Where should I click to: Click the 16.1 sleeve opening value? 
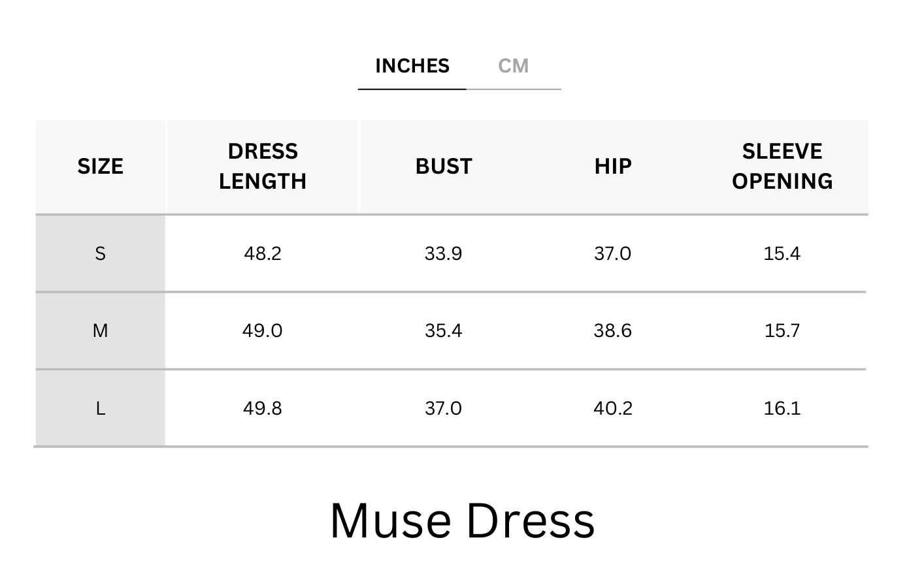tap(782, 408)
